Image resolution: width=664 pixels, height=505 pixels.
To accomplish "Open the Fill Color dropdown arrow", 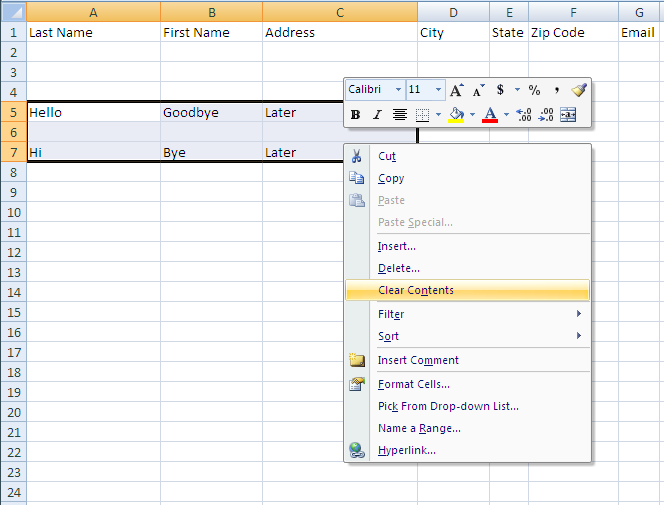I will (472, 114).
